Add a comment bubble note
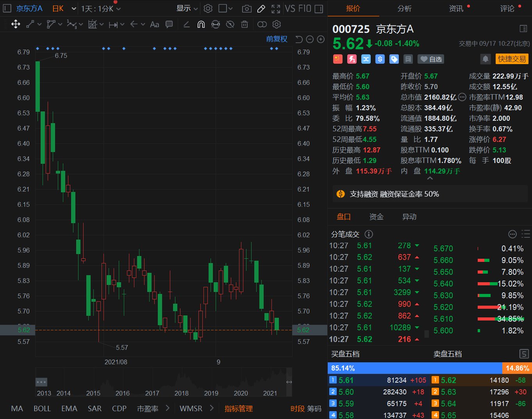This screenshot has width=532, height=419. 169,24
